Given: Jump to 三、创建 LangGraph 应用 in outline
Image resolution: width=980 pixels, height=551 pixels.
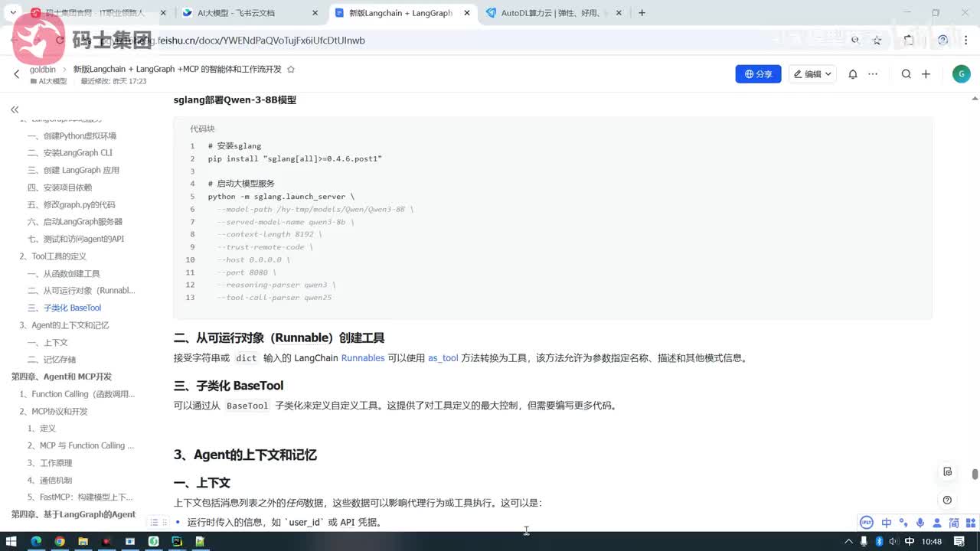Looking at the screenshot, I should tap(73, 170).
